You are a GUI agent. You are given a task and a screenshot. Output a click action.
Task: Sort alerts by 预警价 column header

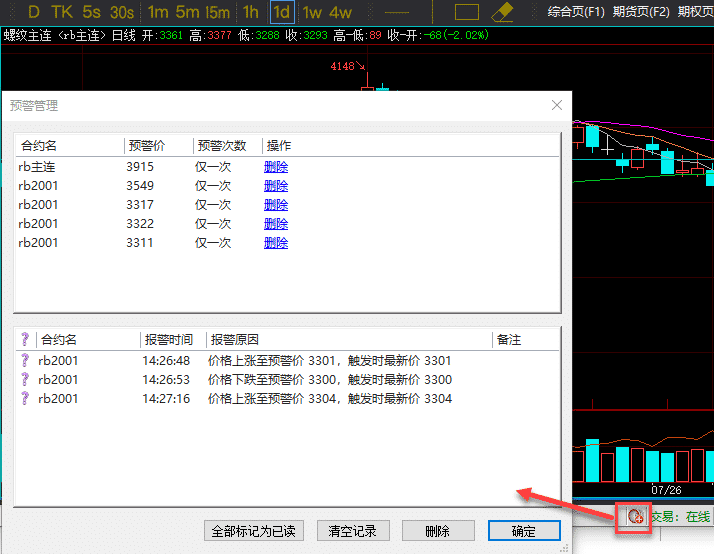(146, 146)
